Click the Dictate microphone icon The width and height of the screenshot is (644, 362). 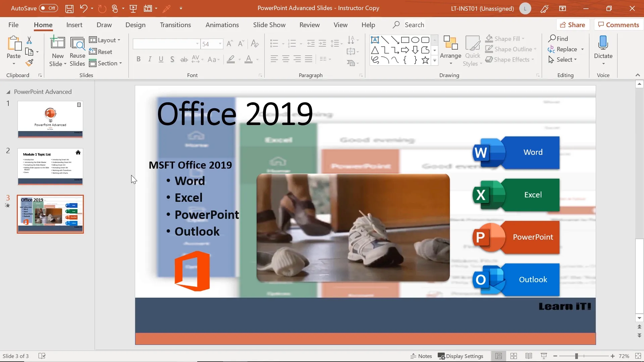pos(603,43)
